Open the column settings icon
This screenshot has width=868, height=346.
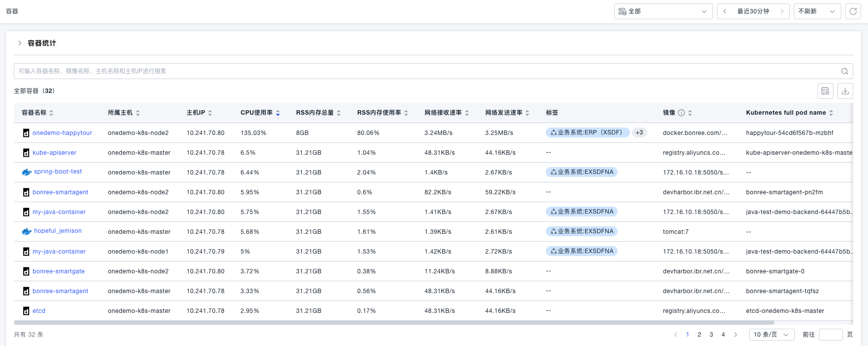(x=825, y=91)
